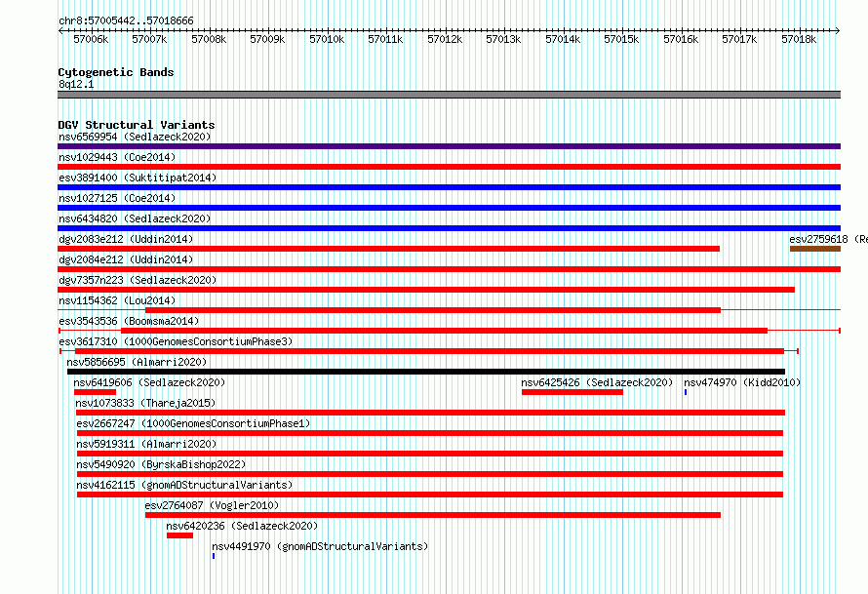Viewport: 868px width, 594px height.
Task: Open nsv6420236 (Sedlazeck2020) label
Action: click(x=242, y=526)
